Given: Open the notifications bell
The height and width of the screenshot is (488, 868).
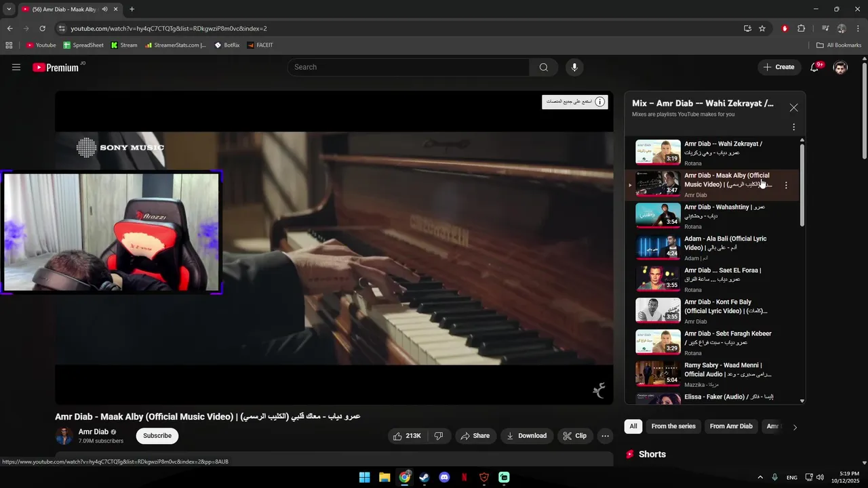Looking at the screenshot, I should click(815, 67).
